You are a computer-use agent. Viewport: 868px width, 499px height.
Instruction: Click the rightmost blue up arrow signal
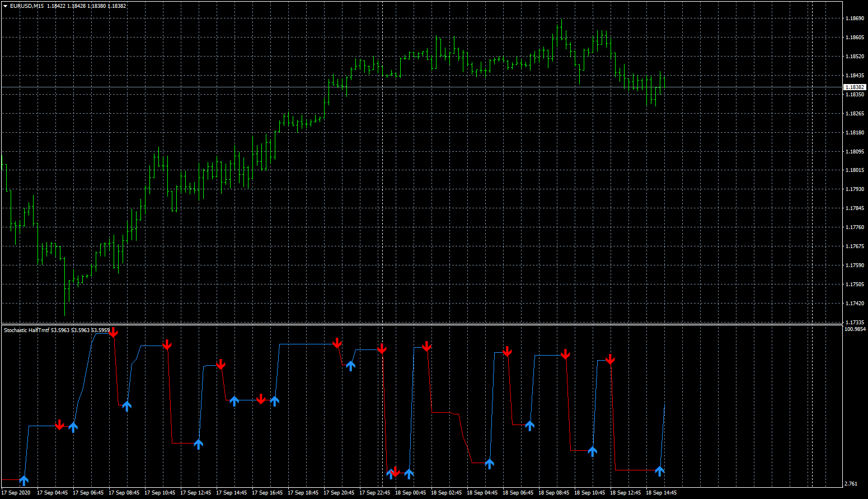tap(660, 471)
